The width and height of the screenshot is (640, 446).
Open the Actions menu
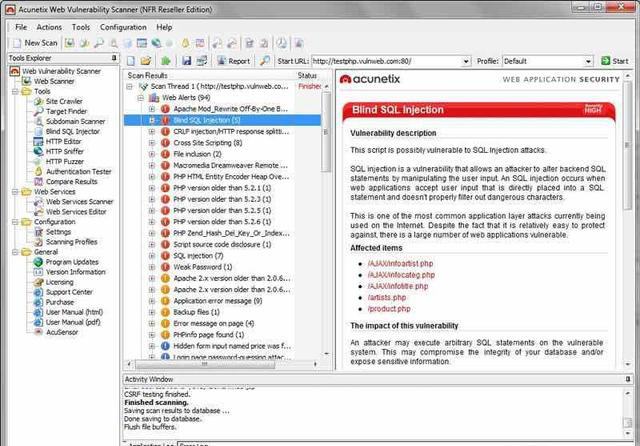click(49, 27)
